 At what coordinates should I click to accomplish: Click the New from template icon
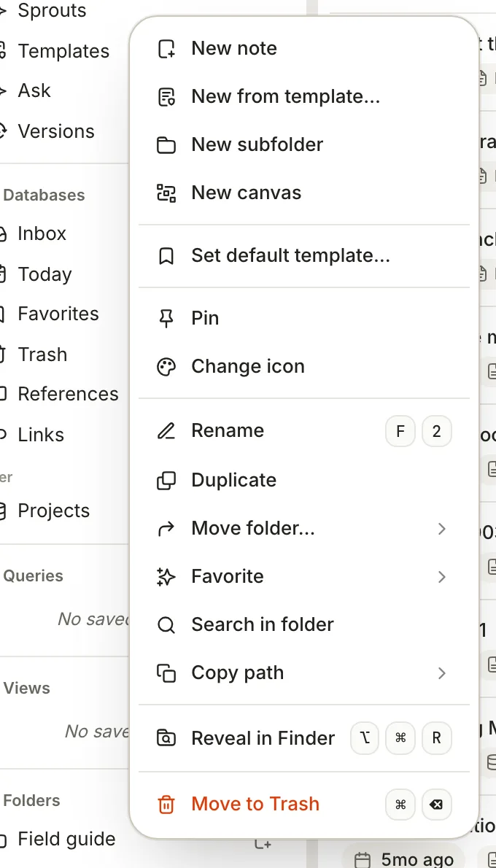[x=166, y=97]
